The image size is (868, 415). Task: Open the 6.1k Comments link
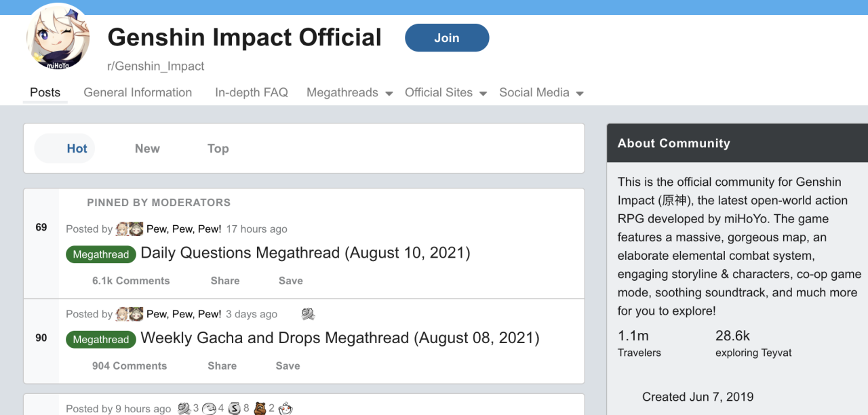[x=131, y=281]
